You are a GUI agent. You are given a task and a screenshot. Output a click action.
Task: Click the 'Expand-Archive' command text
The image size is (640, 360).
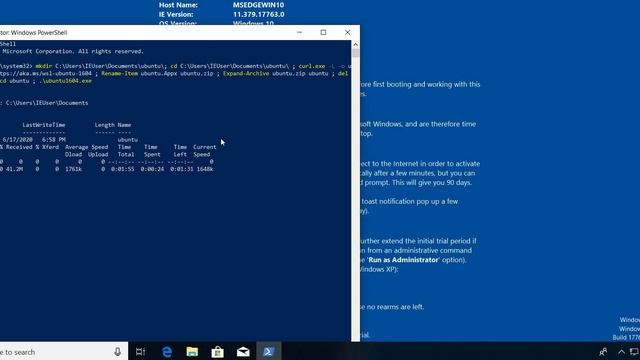tap(246, 73)
